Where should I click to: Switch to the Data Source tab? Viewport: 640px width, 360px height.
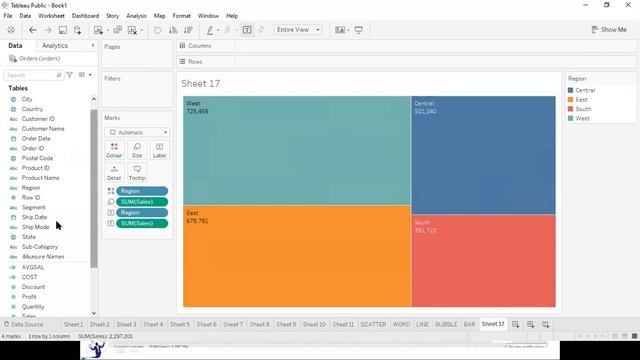(x=24, y=324)
